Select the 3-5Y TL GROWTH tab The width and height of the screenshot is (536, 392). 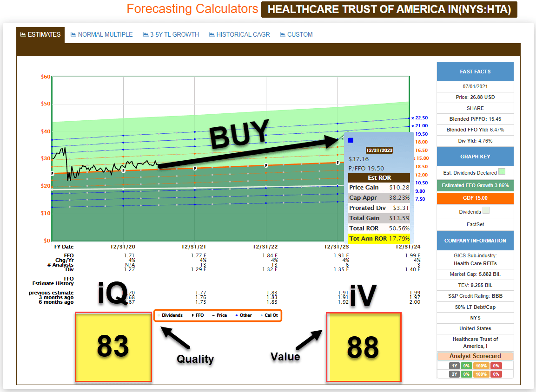(x=171, y=35)
